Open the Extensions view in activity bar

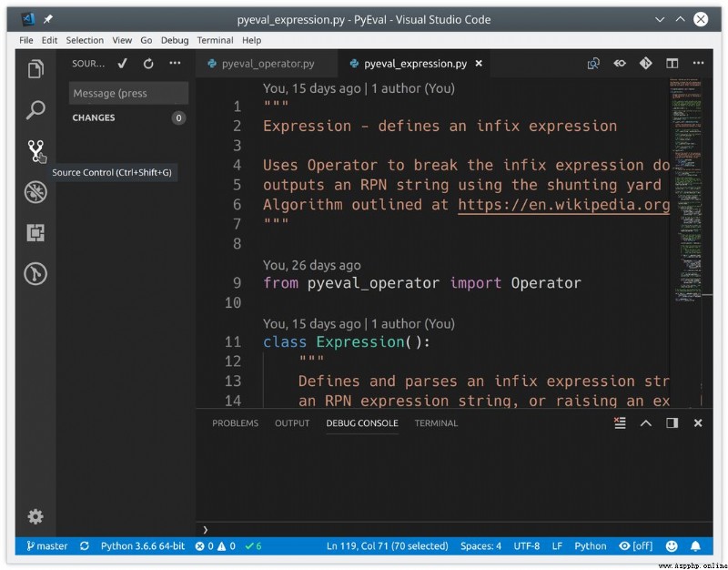(x=35, y=232)
